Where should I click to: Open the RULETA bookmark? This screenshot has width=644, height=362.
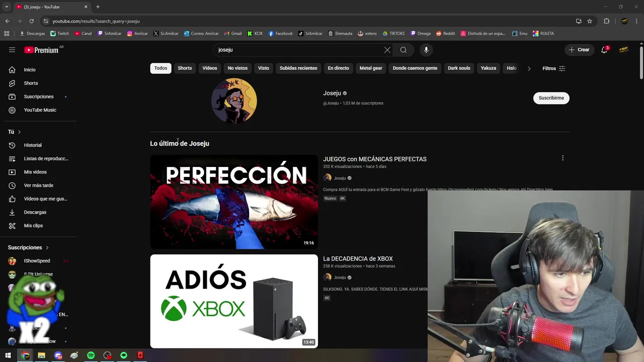[x=543, y=34]
